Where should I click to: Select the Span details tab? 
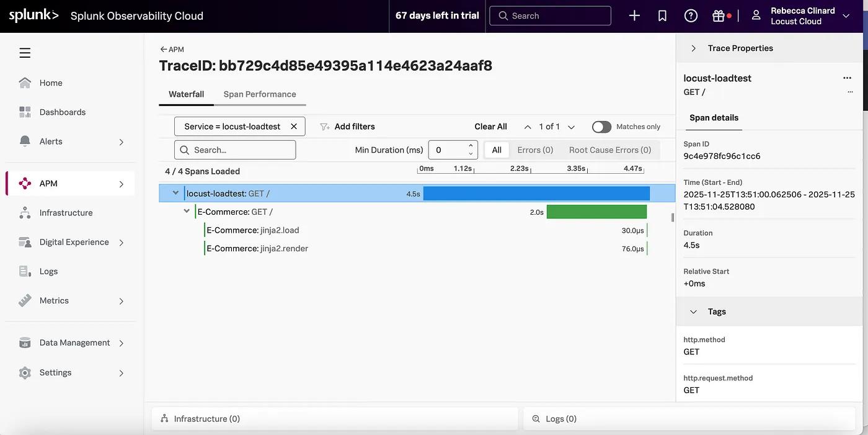tap(714, 117)
